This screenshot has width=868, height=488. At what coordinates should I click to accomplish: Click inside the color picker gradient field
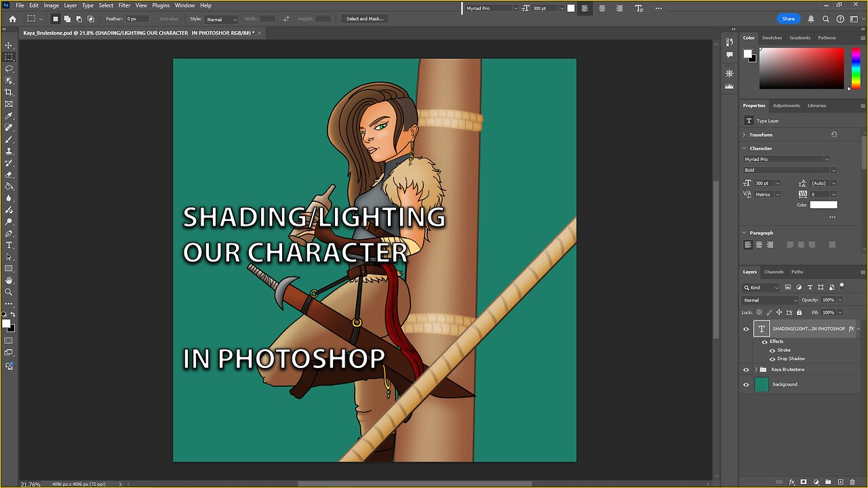(802, 68)
